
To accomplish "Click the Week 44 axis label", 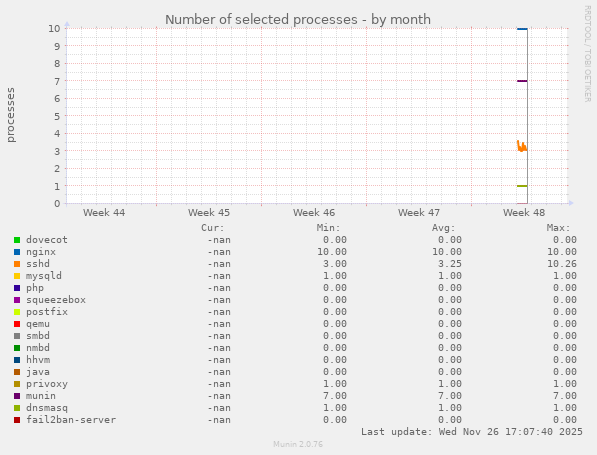I will [104, 213].
